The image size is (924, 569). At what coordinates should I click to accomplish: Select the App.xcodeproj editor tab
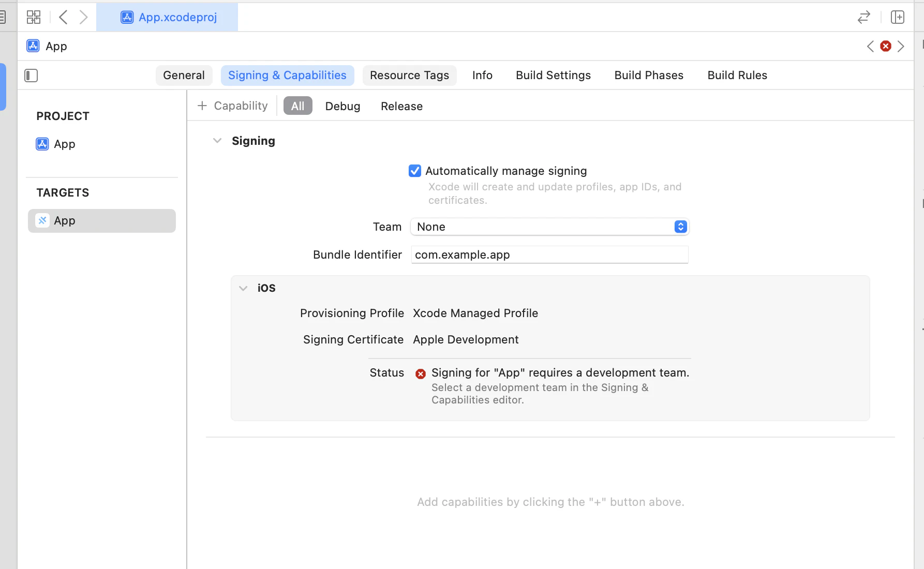click(x=167, y=17)
